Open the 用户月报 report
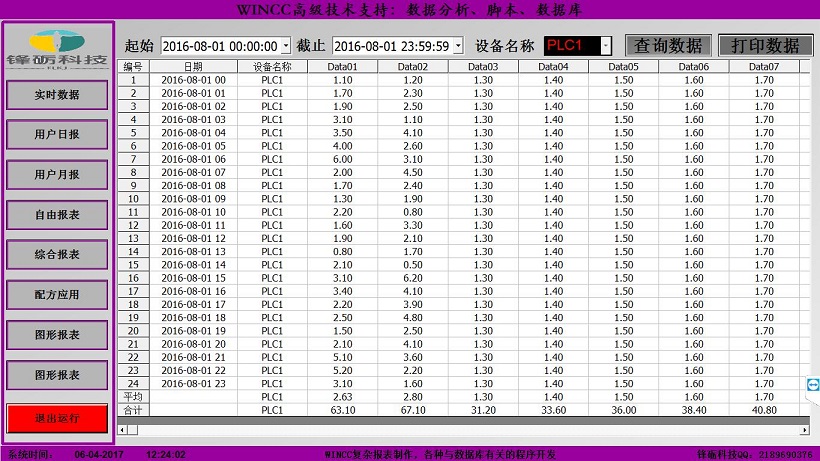 click(x=57, y=175)
